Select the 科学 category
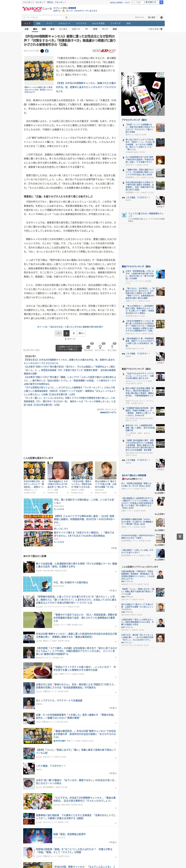Viewport: 186px width, 868px height. coord(95,29)
